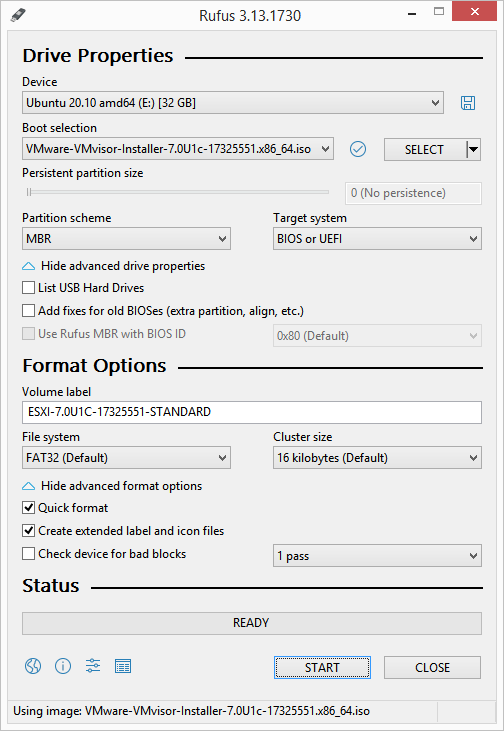Click the Rufus USB icon in title bar

(x=18, y=14)
